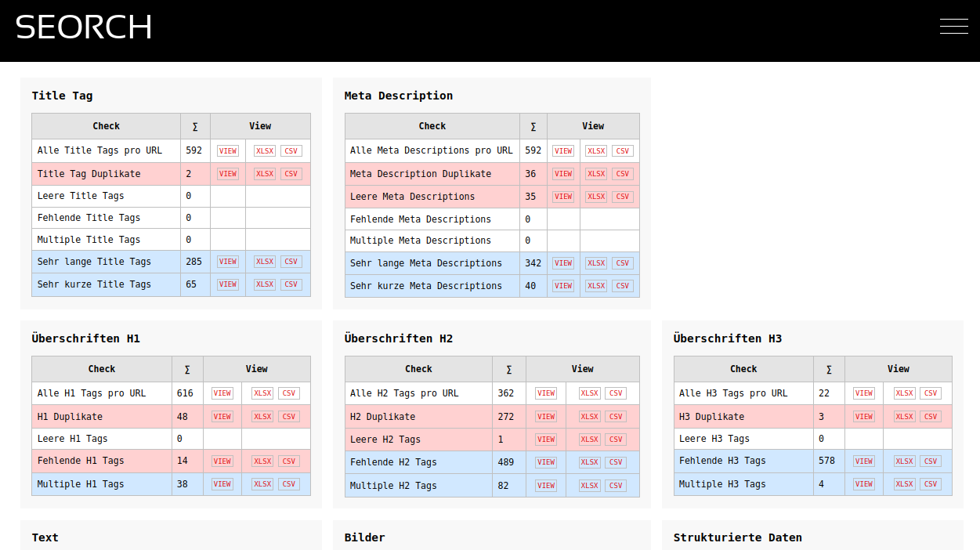Viewport: 980px width, 550px height.
Task: Download XLSX for H3 Duplikate
Action: tap(905, 417)
